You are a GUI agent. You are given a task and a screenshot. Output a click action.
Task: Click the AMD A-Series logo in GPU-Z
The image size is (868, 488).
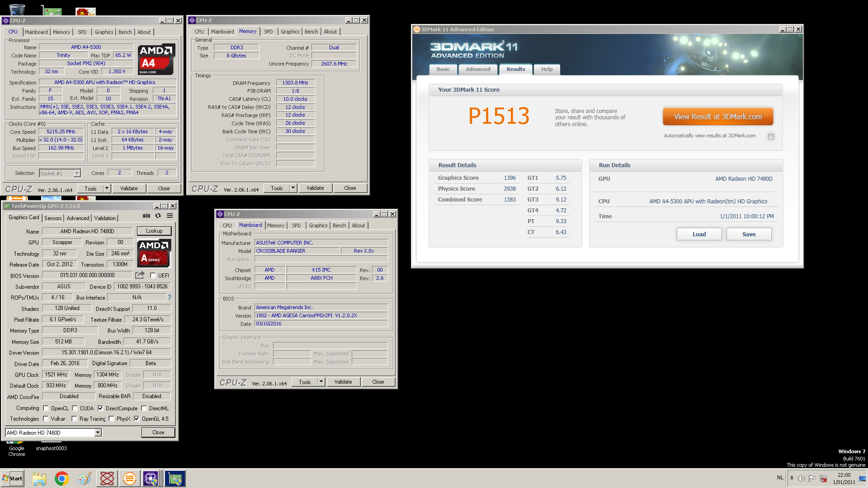point(155,253)
